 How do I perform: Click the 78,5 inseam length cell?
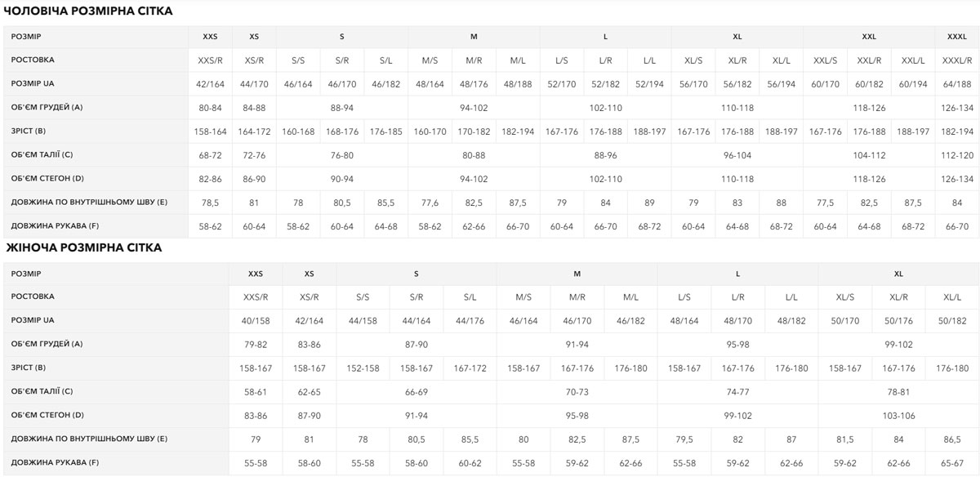(x=210, y=203)
